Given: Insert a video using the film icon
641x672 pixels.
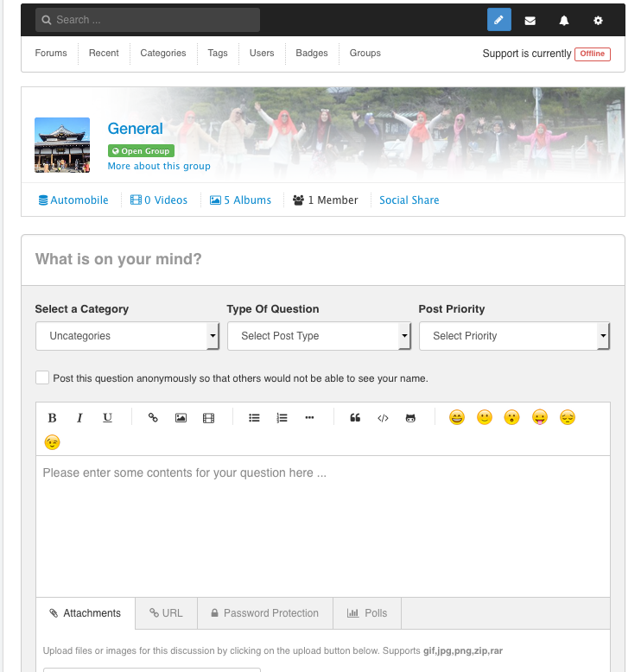Looking at the screenshot, I should click(x=208, y=418).
